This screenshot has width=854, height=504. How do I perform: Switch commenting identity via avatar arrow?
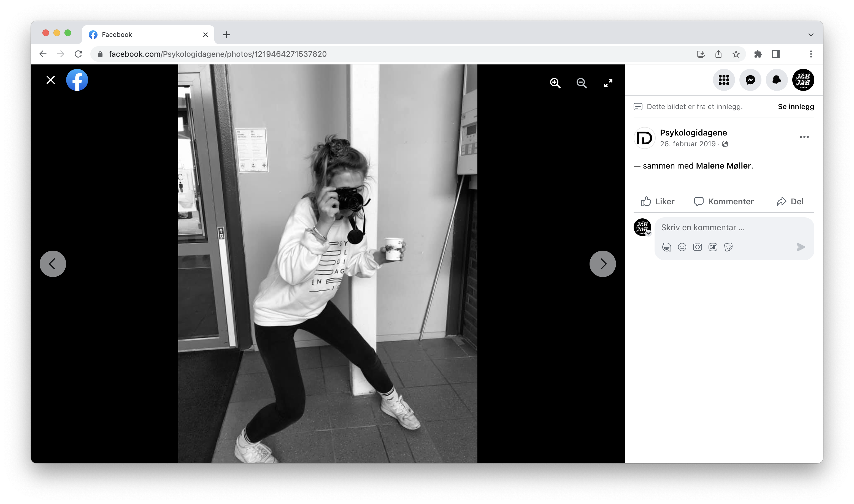click(x=648, y=233)
